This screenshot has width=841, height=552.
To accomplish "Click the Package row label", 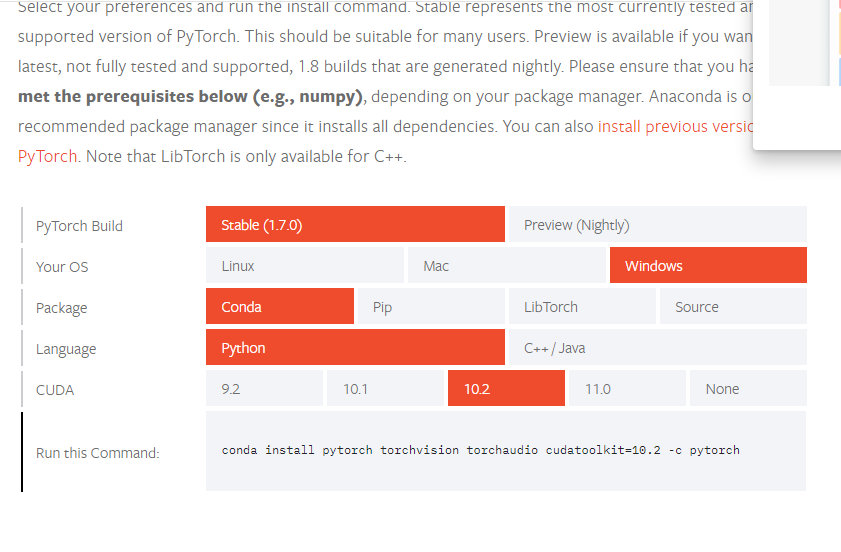I will [62, 308].
